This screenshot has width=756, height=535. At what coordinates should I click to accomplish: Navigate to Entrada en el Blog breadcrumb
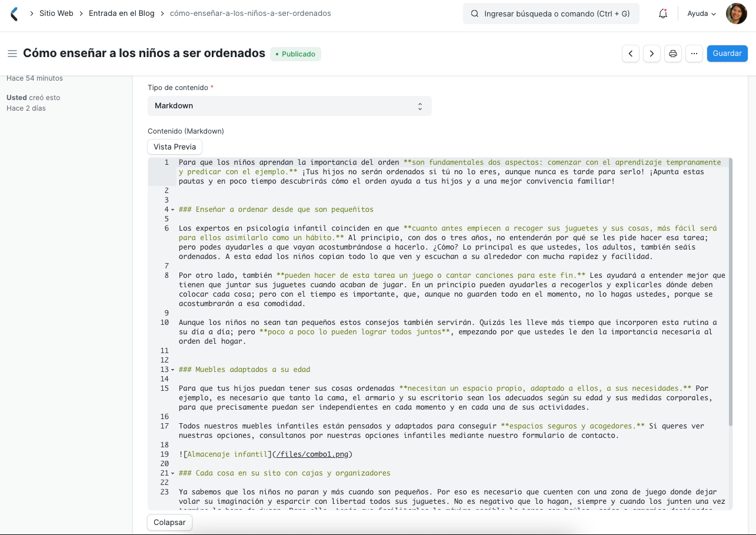122,13
